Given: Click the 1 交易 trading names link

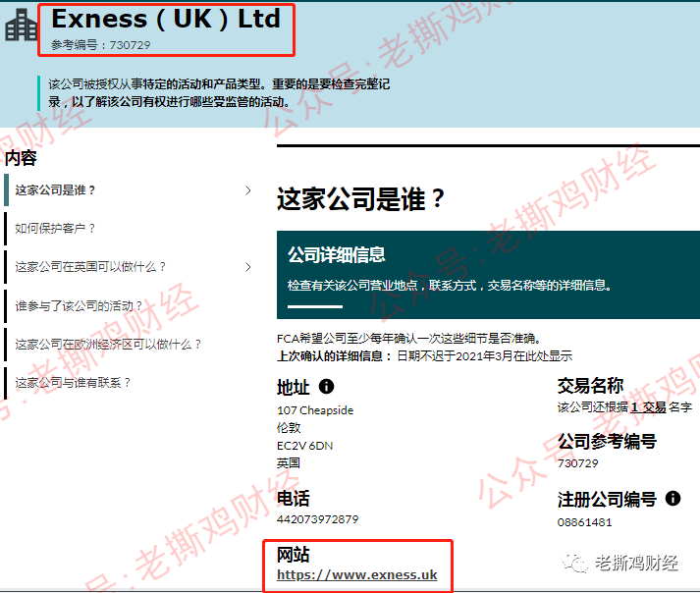Looking at the screenshot, I should coord(648,407).
